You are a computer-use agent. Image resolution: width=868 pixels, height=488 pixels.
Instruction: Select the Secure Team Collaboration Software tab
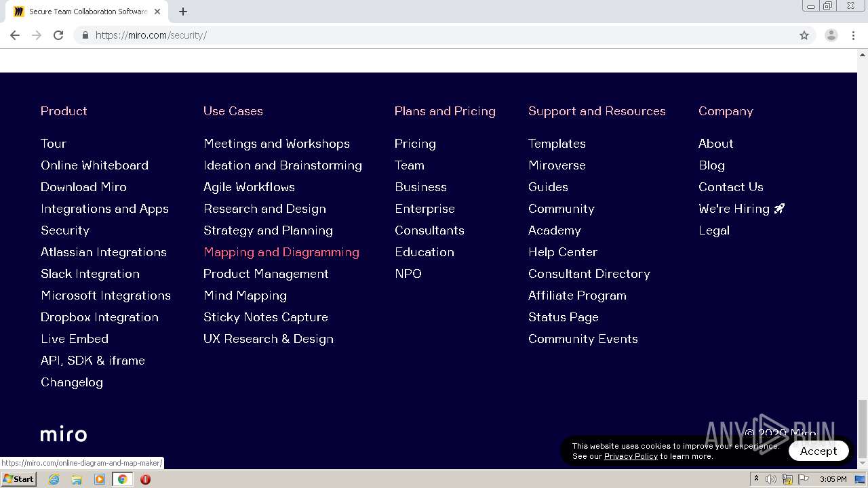point(88,12)
